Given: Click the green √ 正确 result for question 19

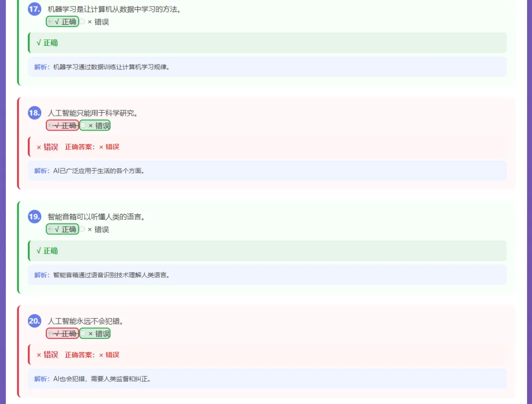Looking at the screenshot, I should pos(47,251).
